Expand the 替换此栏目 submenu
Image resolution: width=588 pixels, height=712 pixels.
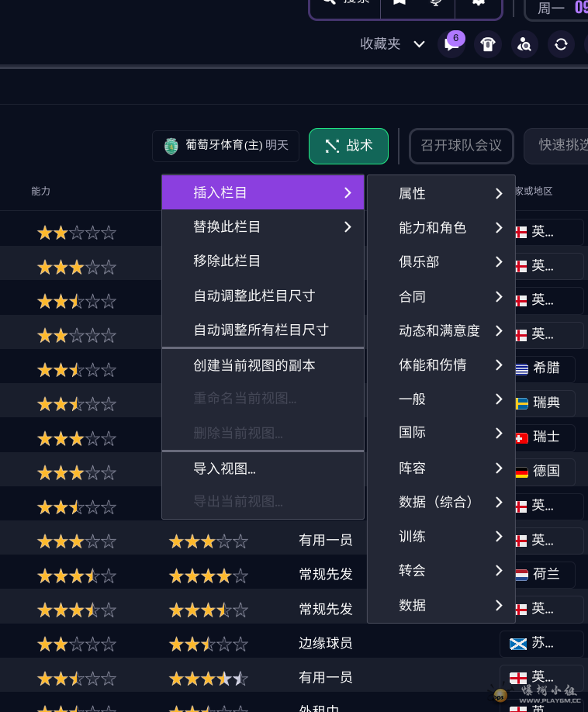[x=262, y=226]
